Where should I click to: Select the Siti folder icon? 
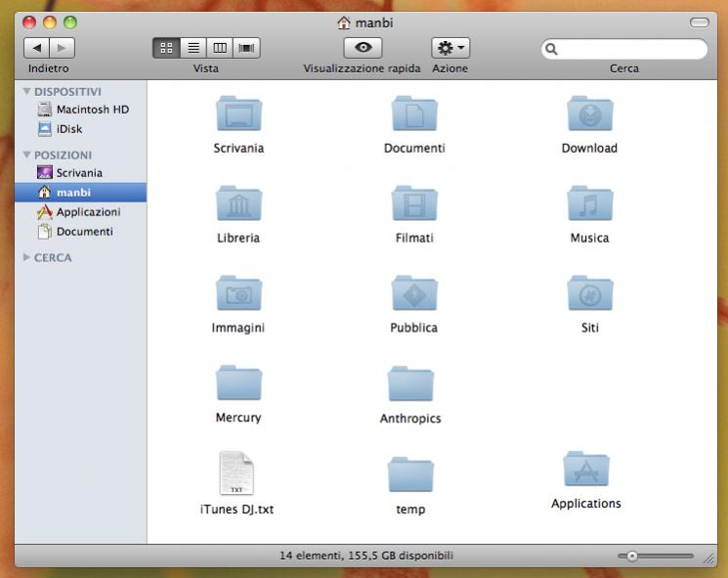pos(589,293)
